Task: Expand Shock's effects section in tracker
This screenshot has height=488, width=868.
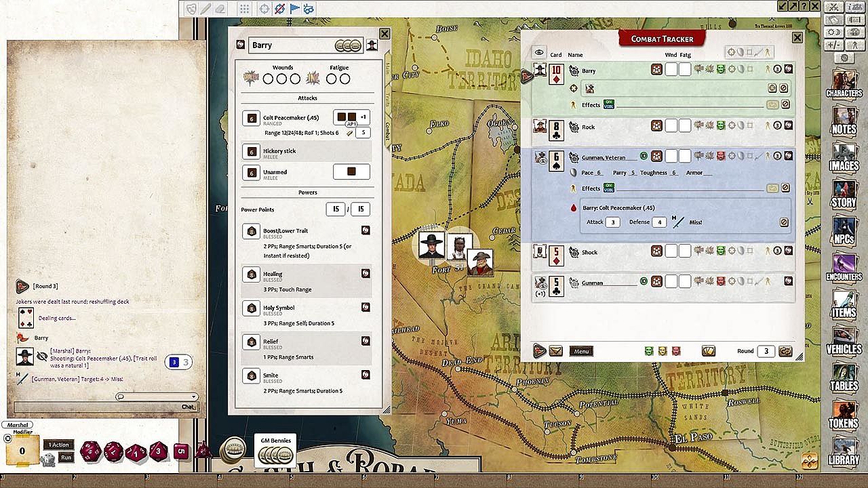Action: [768, 251]
